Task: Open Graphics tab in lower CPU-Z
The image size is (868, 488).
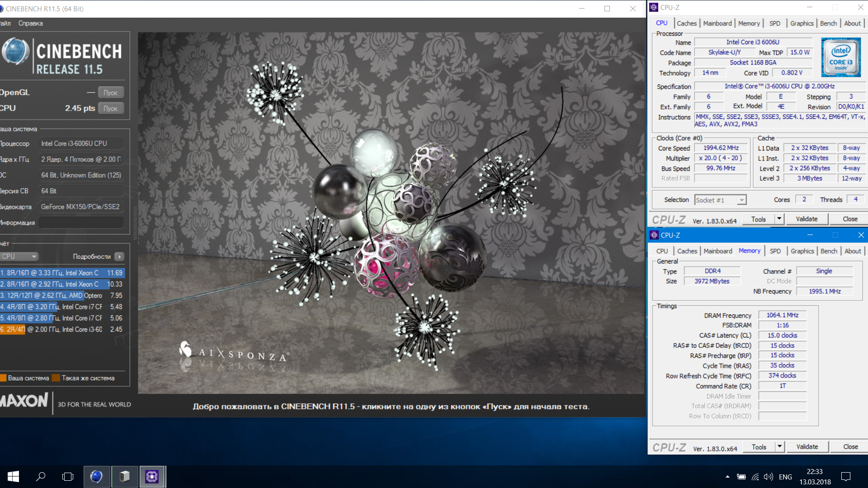Action: point(802,251)
